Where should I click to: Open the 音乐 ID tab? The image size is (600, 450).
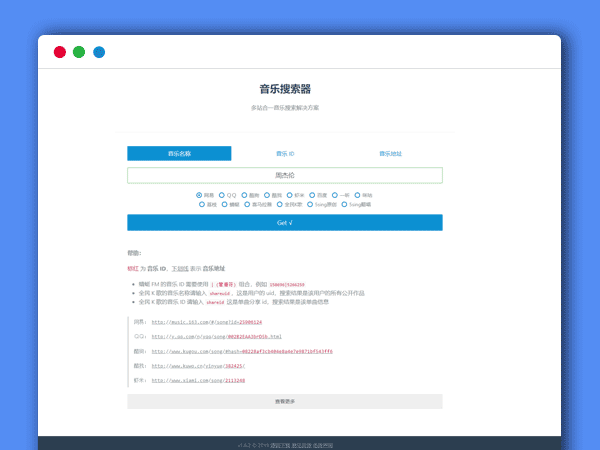pyautogui.click(x=284, y=154)
